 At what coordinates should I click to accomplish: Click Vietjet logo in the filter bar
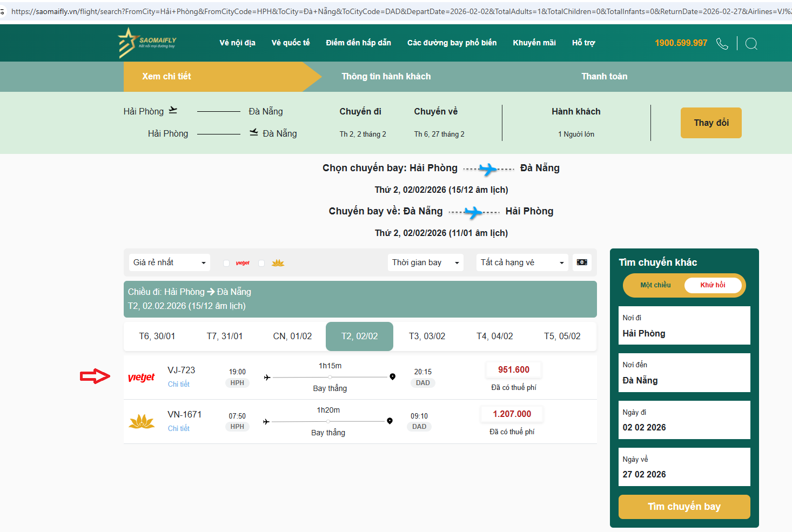coord(243,263)
